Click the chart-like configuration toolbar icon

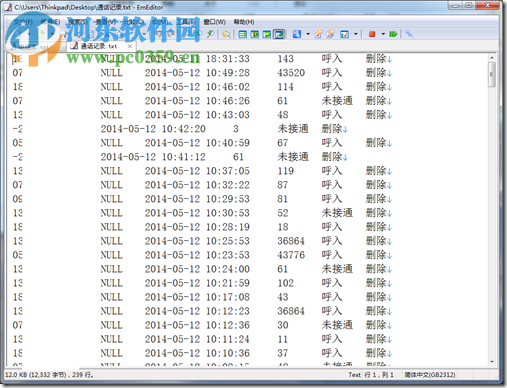pos(344,34)
